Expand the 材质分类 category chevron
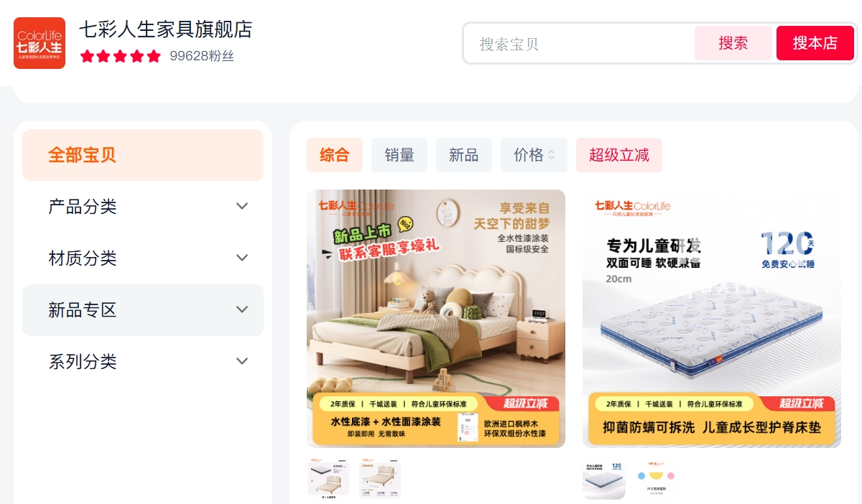The image size is (862, 504). point(242,258)
